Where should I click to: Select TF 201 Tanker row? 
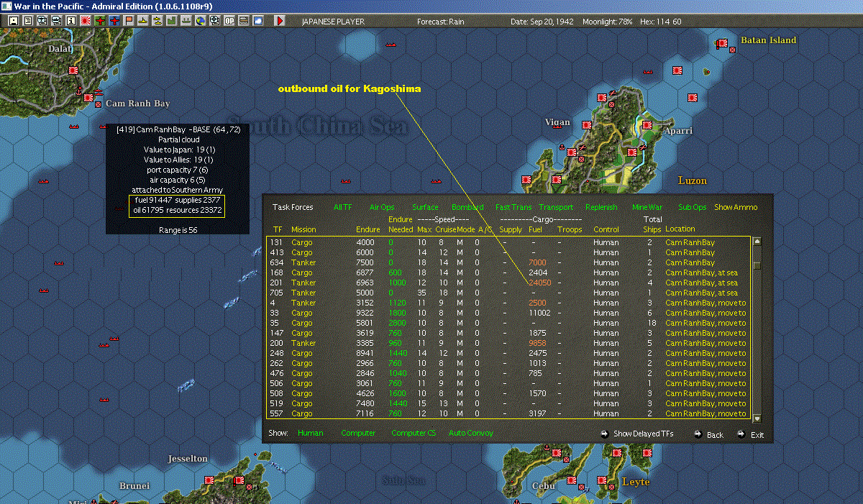508,283
